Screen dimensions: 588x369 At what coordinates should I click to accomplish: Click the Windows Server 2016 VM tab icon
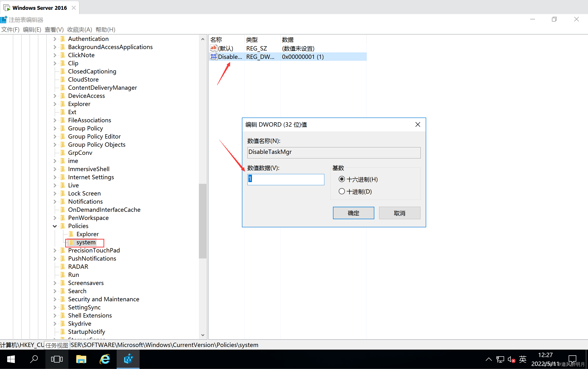[x=7, y=8]
